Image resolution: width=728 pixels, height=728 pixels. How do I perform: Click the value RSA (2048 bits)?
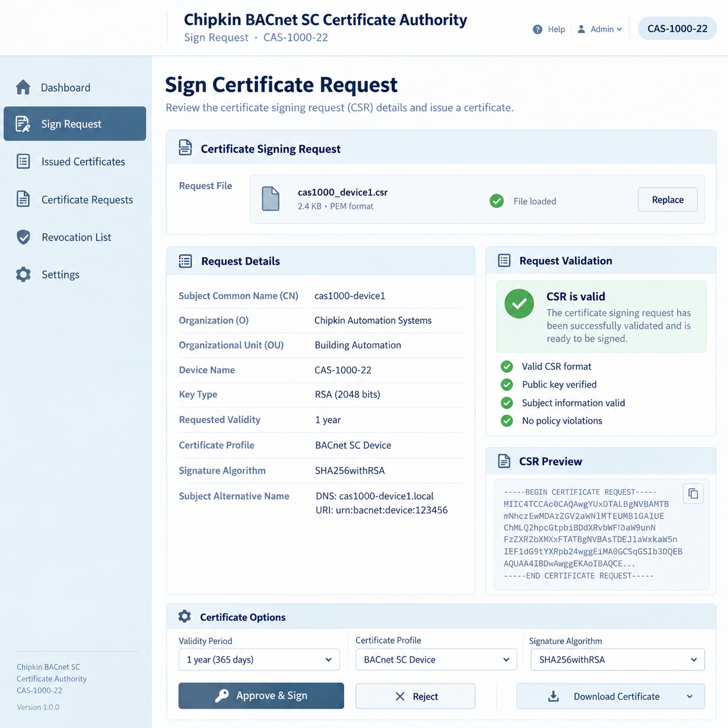pyautogui.click(x=348, y=394)
